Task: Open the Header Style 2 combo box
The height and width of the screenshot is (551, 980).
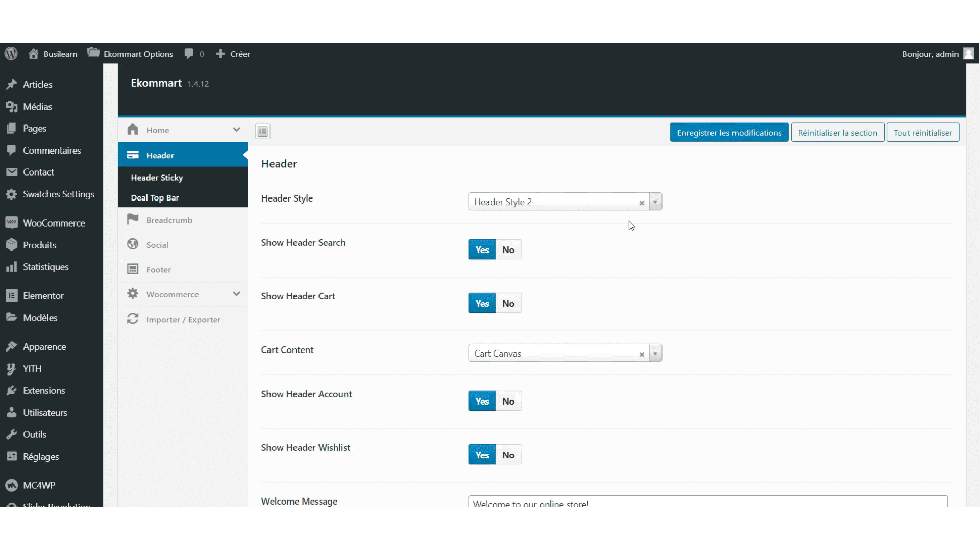Action: point(565,202)
